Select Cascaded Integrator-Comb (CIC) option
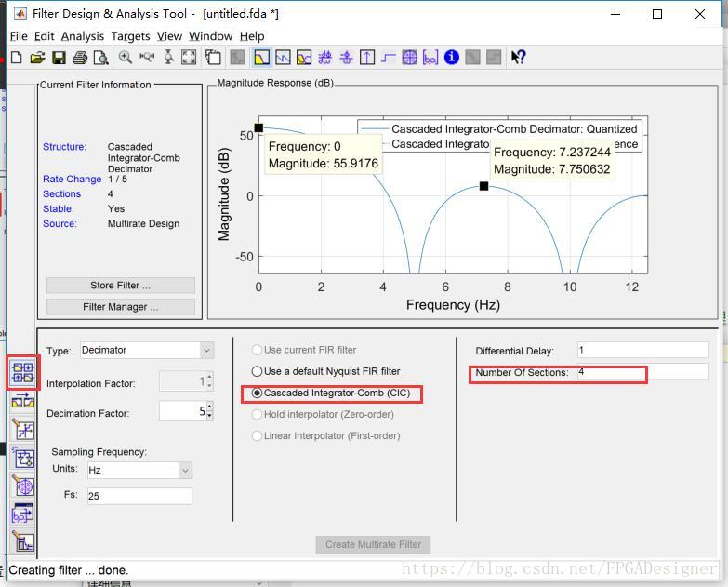728x587 pixels. click(x=331, y=394)
